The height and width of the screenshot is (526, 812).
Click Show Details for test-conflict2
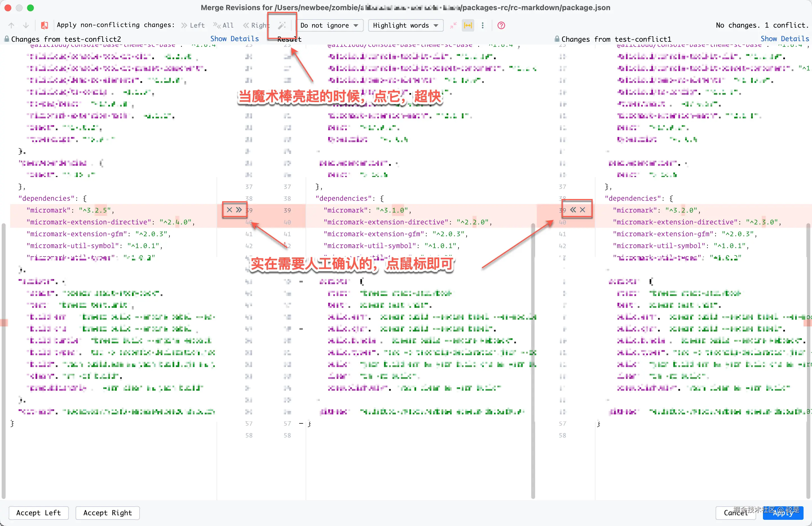[x=234, y=39]
